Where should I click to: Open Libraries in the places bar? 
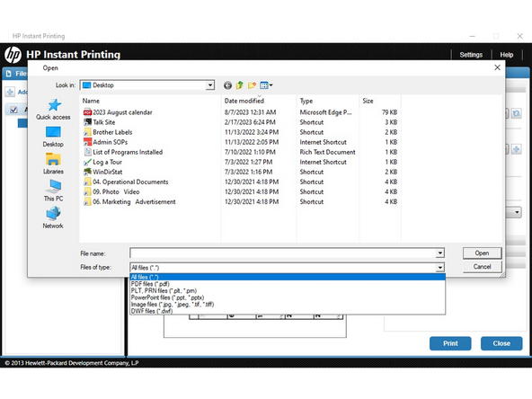pos(53,164)
